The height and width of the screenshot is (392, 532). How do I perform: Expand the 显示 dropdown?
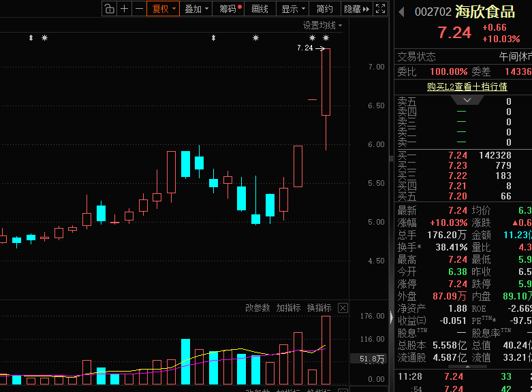(x=293, y=9)
